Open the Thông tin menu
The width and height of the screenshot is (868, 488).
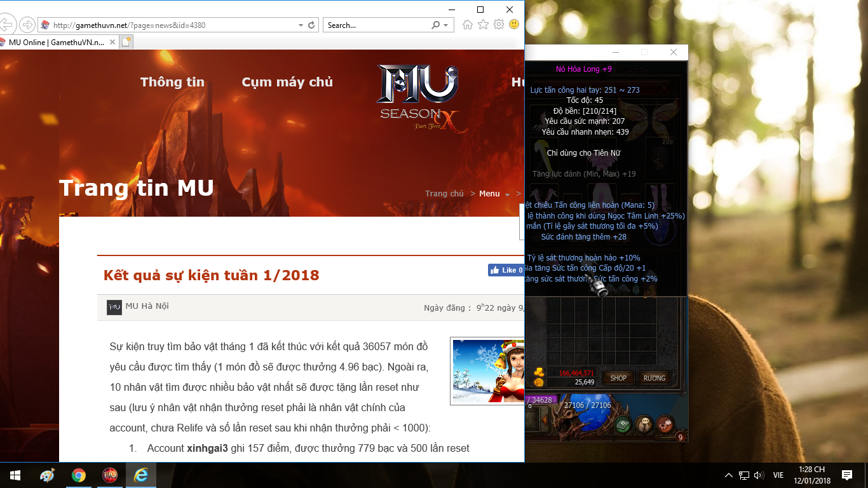[172, 82]
